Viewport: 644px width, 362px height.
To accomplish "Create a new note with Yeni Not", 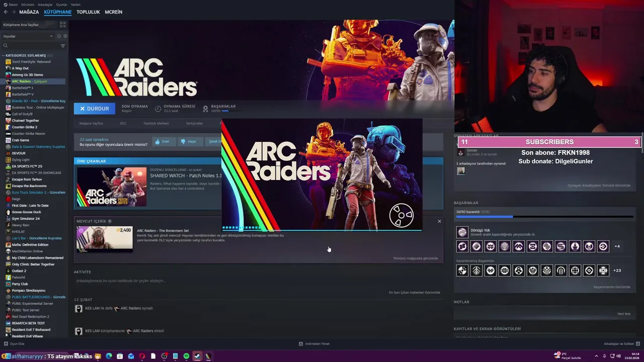I will (x=624, y=314).
